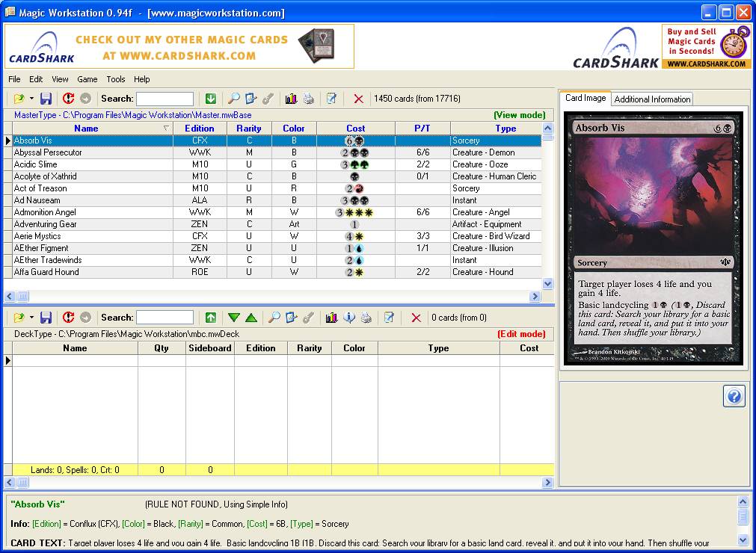
Task: Open file icon in master card toolbar
Action: point(19,99)
